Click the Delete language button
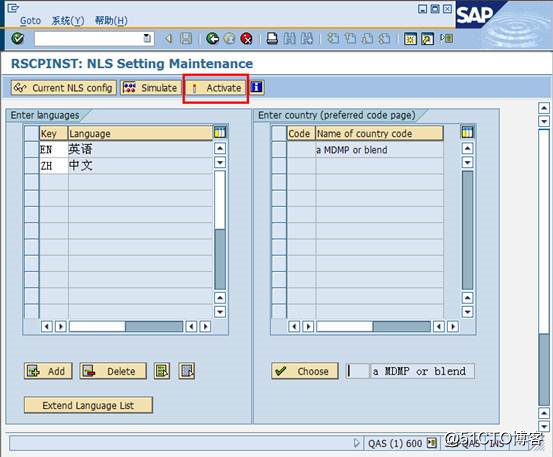Viewport: 553px width, 457px height. 113,371
